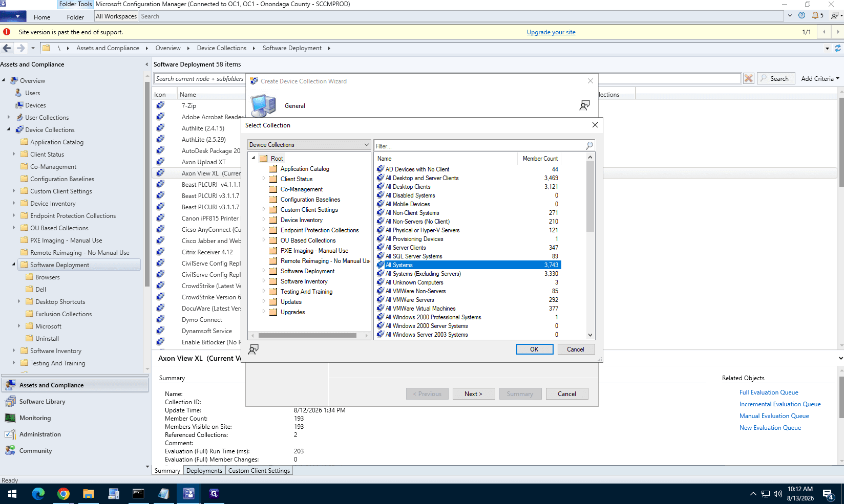Open the Device Collections dropdown
Image resolution: width=844 pixels, height=504 pixels.
[309, 145]
